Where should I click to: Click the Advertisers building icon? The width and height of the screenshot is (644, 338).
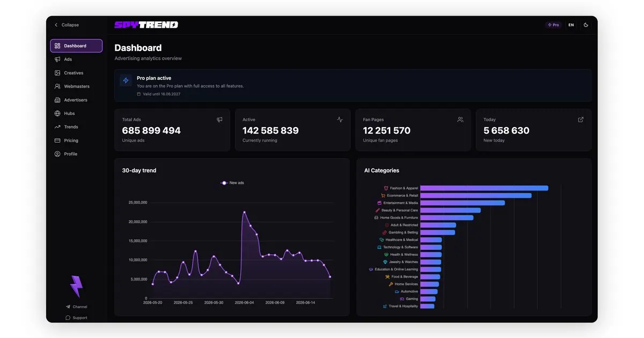pos(57,100)
